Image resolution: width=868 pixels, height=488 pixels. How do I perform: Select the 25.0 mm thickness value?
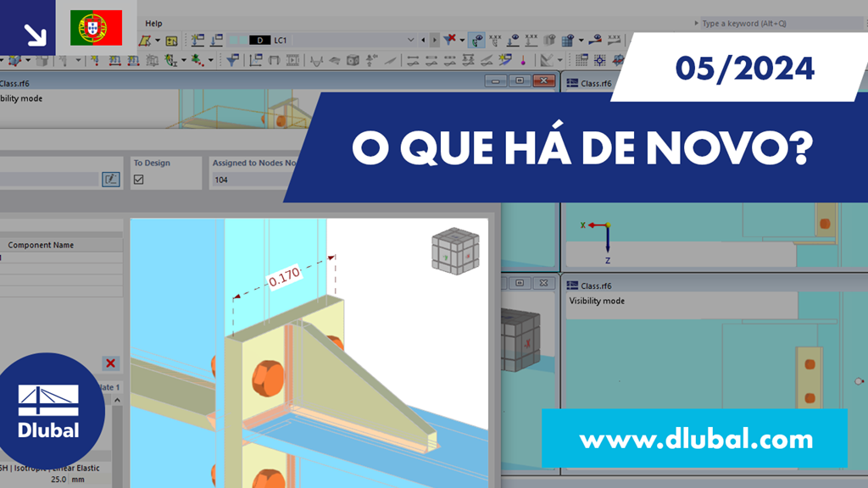[x=58, y=480]
